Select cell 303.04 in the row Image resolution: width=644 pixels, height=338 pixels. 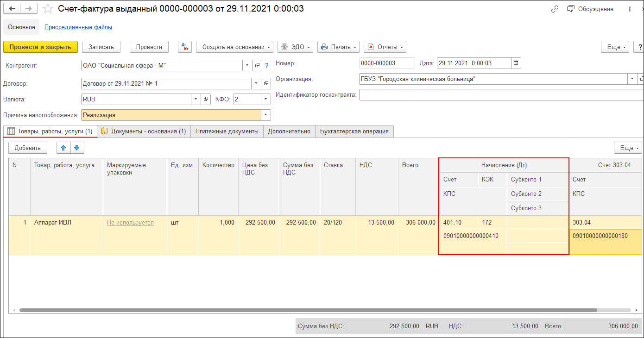(606, 223)
